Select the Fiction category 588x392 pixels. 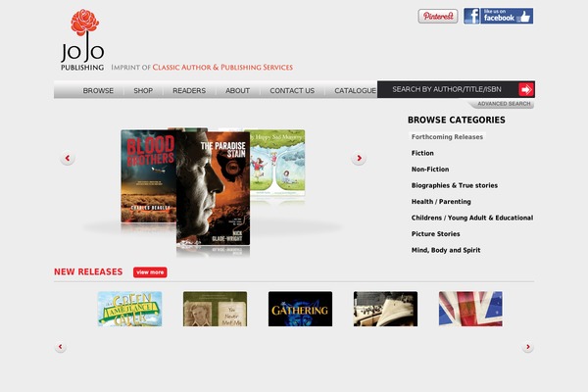click(x=422, y=153)
